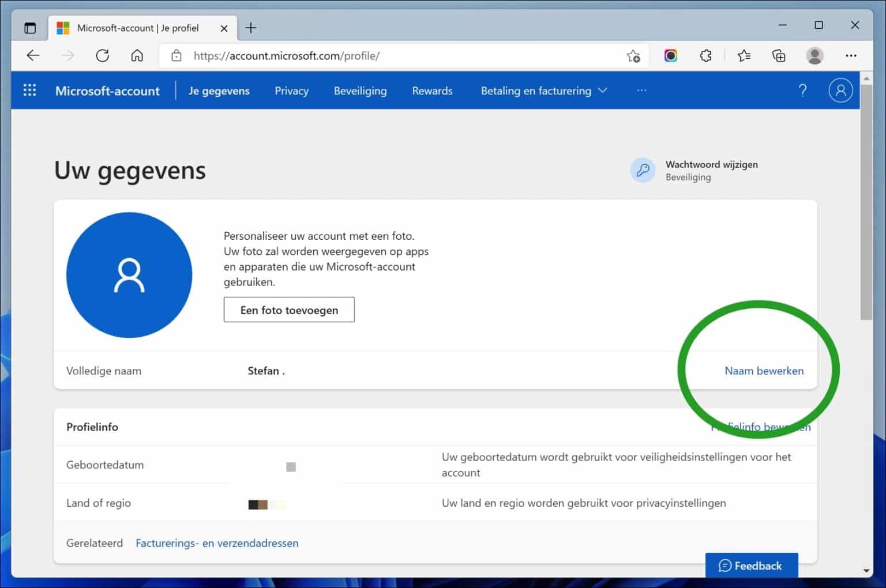This screenshot has width=886, height=588.
Task: Click the 'Volledige naam' label
Action: click(104, 371)
